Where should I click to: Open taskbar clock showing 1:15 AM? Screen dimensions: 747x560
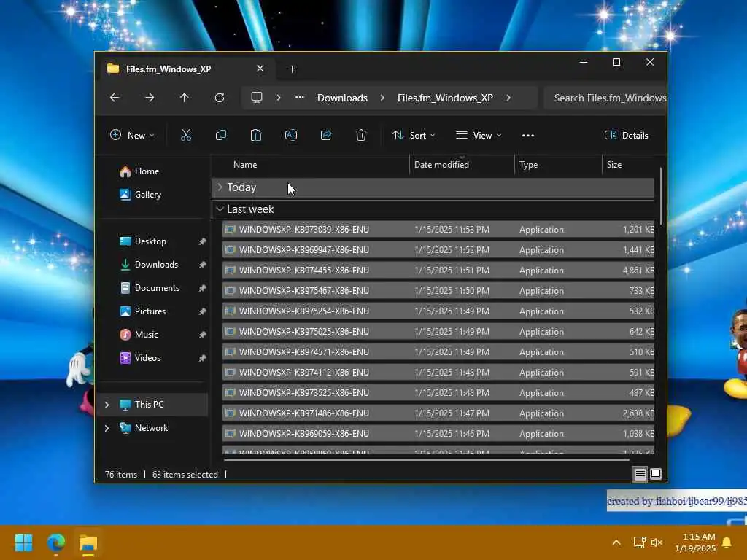tap(695, 542)
